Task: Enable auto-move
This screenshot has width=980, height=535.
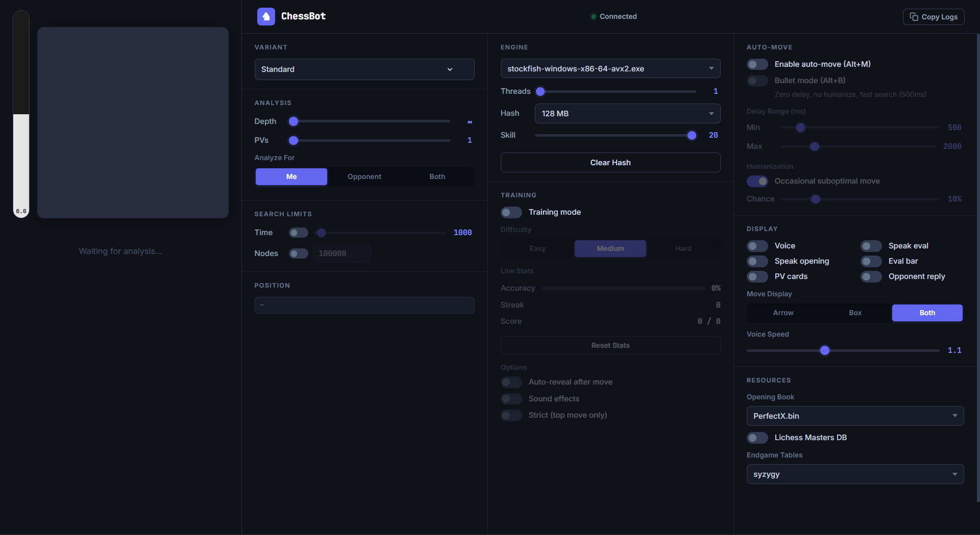Action: point(757,64)
